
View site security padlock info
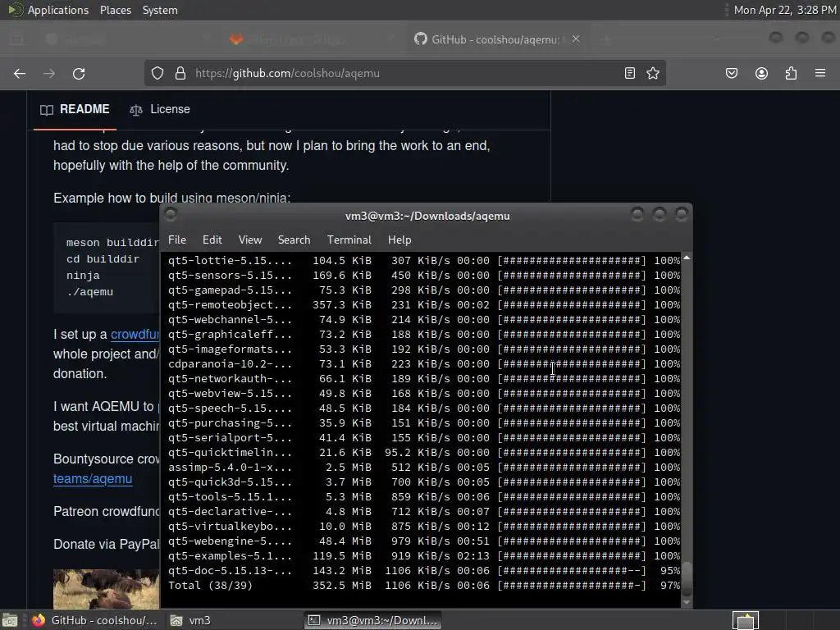[x=180, y=73]
